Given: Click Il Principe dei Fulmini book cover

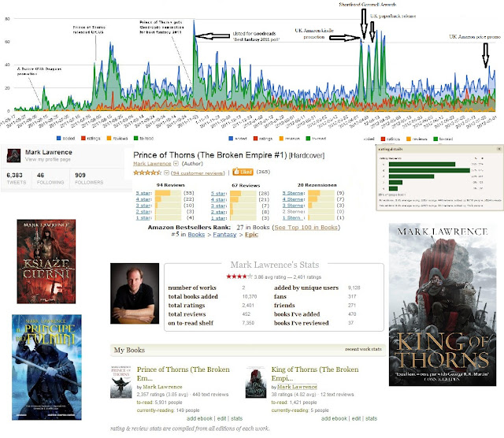Looking at the screenshot, I should [x=46, y=367].
